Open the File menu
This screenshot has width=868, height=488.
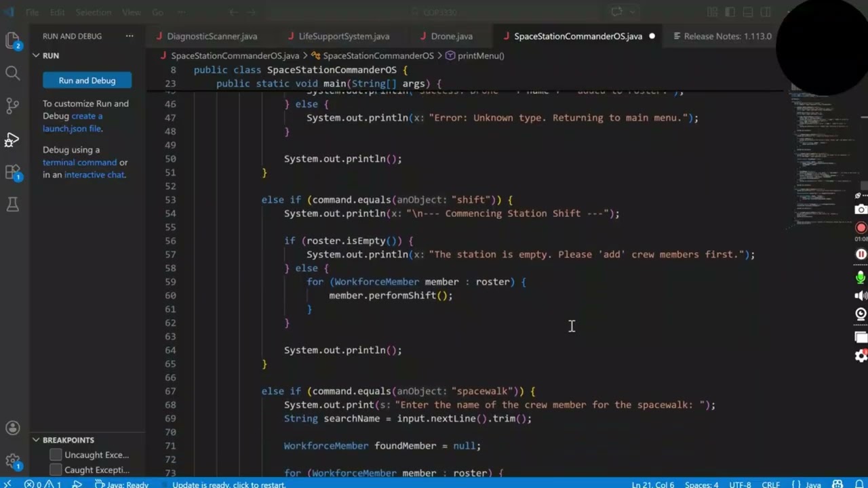pos(32,12)
